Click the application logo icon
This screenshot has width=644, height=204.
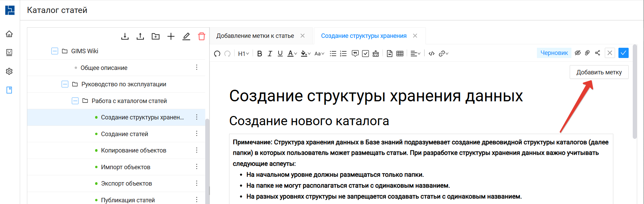(x=10, y=10)
